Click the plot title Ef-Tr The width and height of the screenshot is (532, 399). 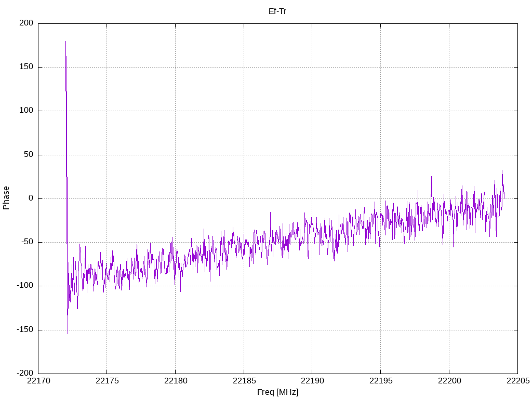(x=277, y=10)
